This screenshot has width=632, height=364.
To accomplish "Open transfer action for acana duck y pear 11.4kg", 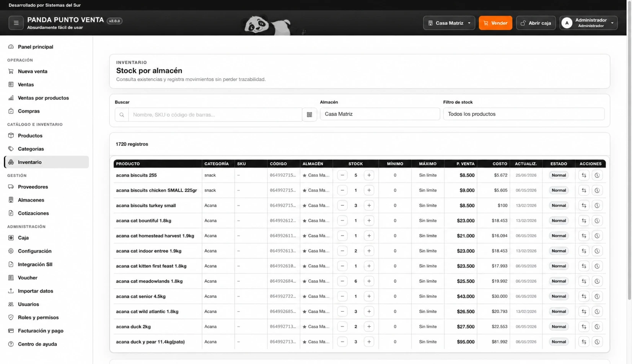I will point(584,342).
